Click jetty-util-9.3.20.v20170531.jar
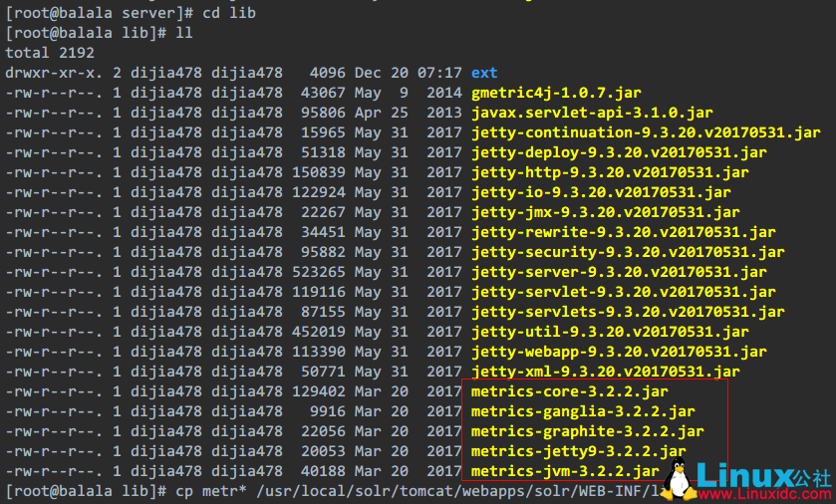Screen dimensions: 836x504 (610, 332)
